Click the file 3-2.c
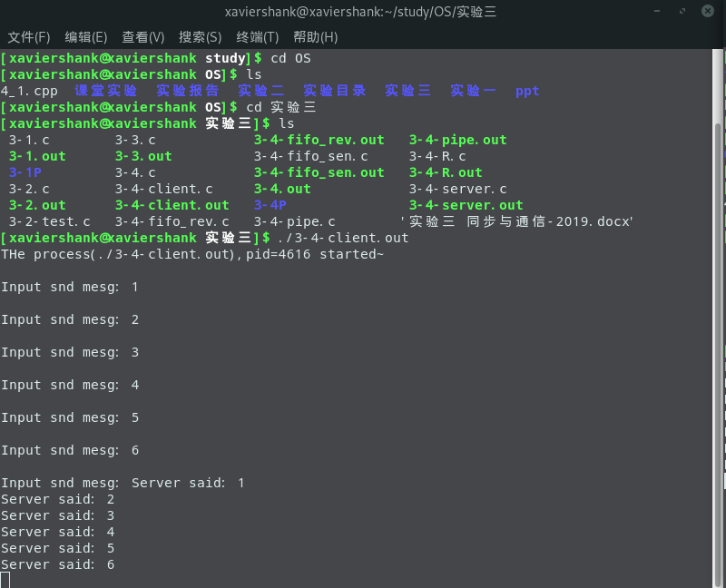 pos(29,189)
